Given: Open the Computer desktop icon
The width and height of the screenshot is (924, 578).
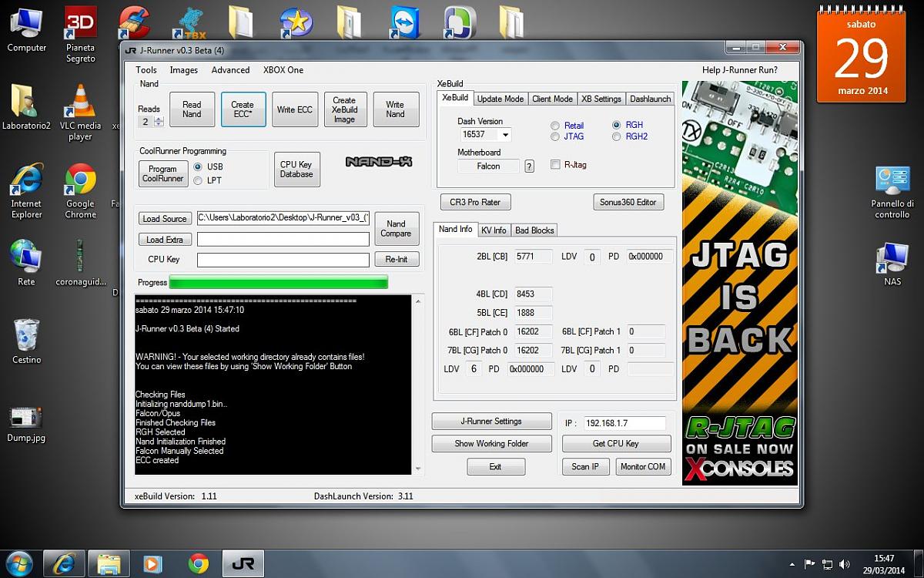Looking at the screenshot, I should (26, 29).
